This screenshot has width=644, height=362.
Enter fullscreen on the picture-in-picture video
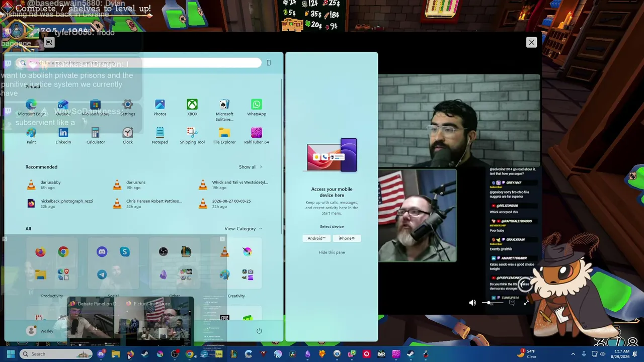[x=526, y=303]
